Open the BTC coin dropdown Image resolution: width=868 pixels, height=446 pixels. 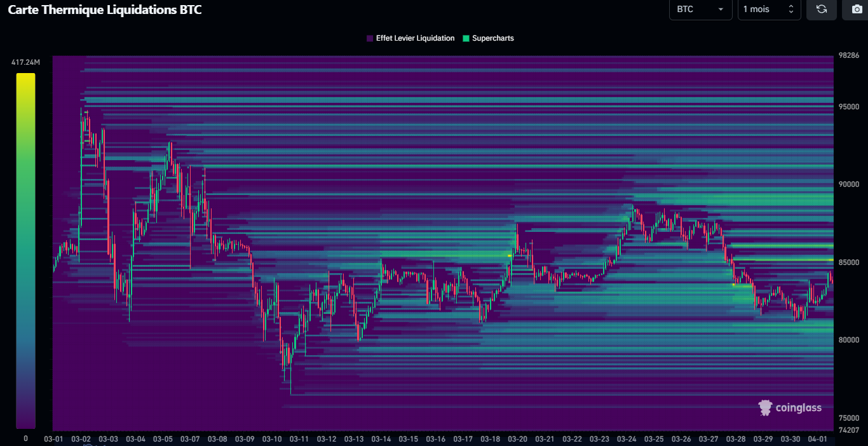point(700,10)
